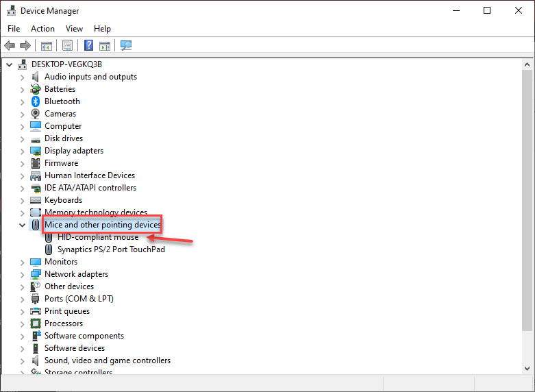
Task: Click the Properties toolbar icon
Action: pyautogui.click(x=68, y=46)
